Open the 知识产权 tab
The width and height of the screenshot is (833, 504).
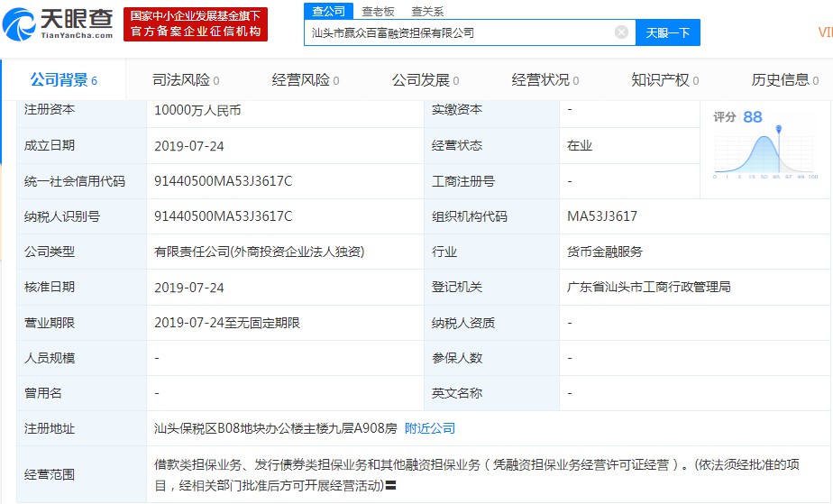664,80
